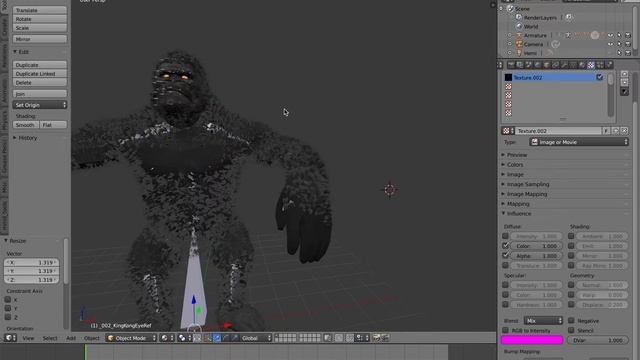Move texture slot up arrow button
Screen dimensions: 640x360
click(624, 74)
